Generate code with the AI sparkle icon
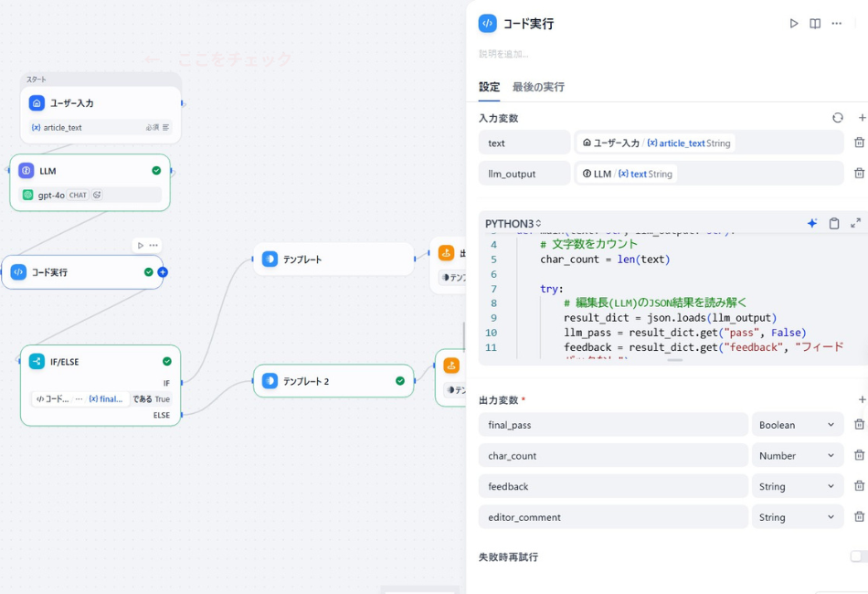This screenshot has width=868, height=594. [x=811, y=222]
